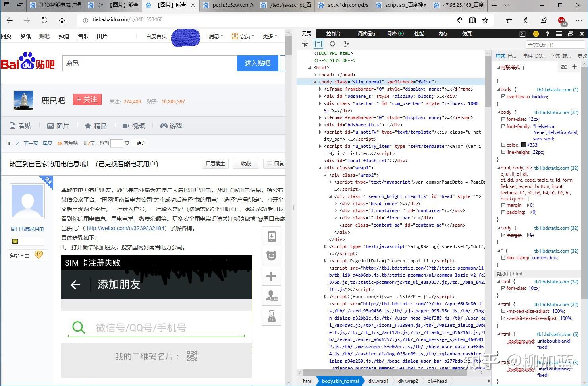Click the 进入贴吧 button

pyautogui.click(x=257, y=63)
